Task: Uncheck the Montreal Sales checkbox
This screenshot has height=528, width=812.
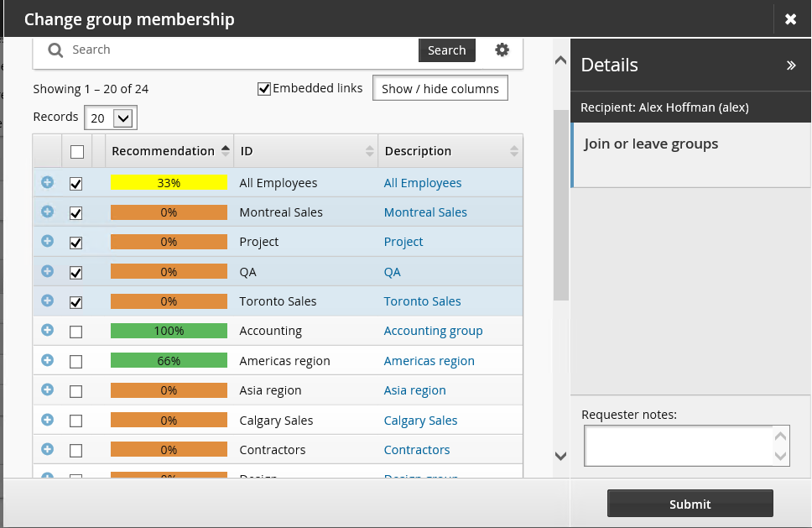Action: click(76, 213)
